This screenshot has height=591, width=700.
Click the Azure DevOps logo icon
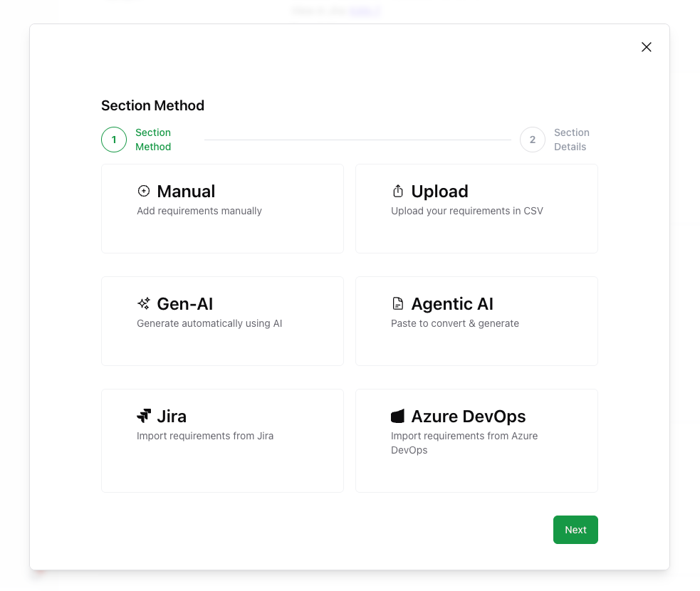397,415
